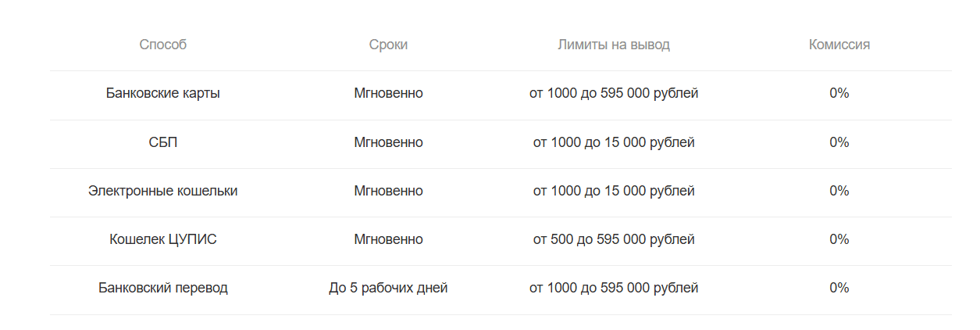The height and width of the screenshot is (330, 980).
Task: Click the withdrawal limit for Банковские карты
Action: [x=614, y=93]
